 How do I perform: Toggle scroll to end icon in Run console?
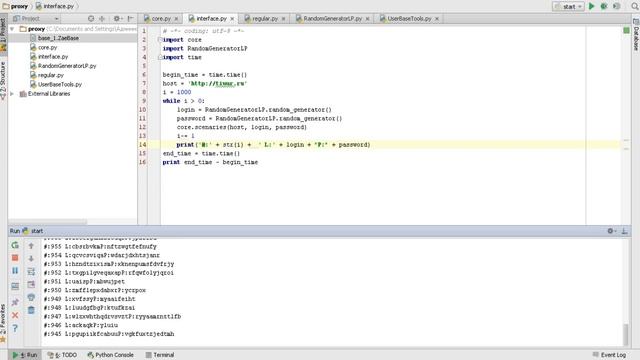(x=31, y=284)
